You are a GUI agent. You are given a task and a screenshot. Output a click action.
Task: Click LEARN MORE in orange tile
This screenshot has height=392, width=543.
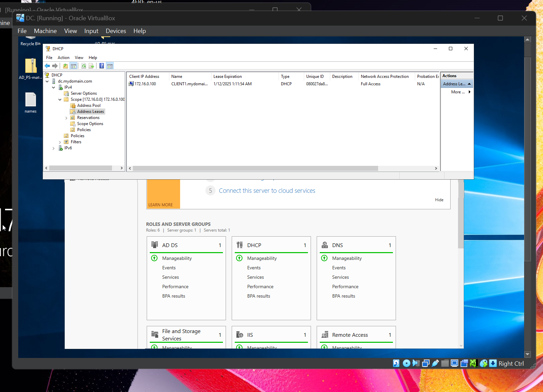tap(161, 205)
